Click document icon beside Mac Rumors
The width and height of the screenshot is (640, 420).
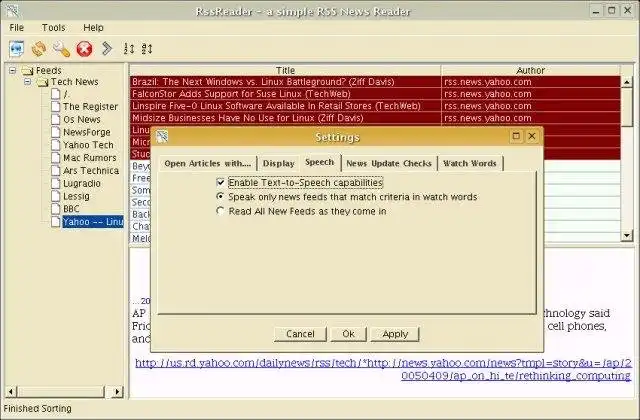coord(56,158)
